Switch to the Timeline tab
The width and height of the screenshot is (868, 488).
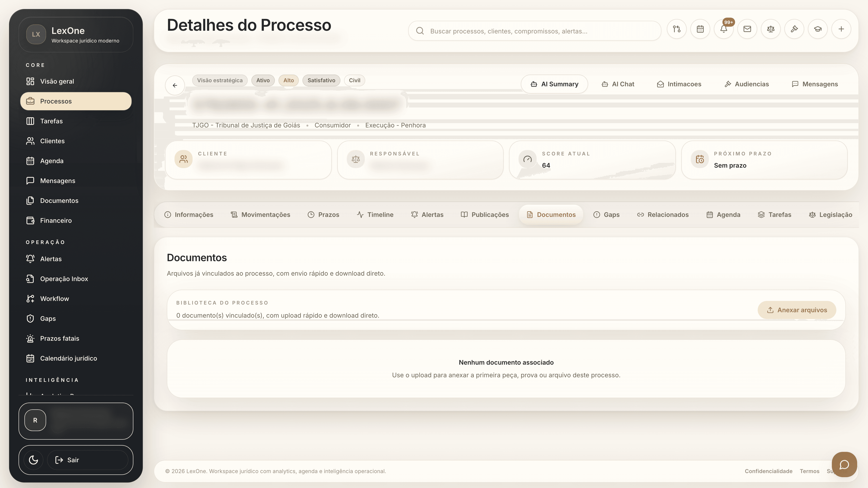[x=375, y=215]
